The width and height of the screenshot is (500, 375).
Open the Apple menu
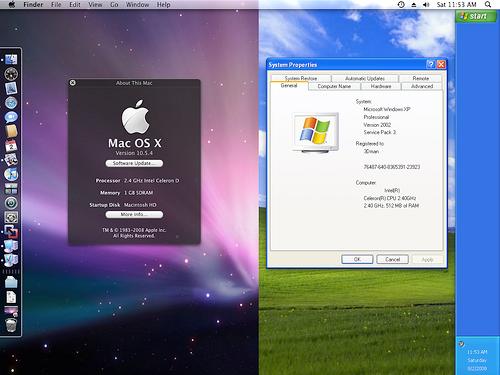(x=12, y=4)
